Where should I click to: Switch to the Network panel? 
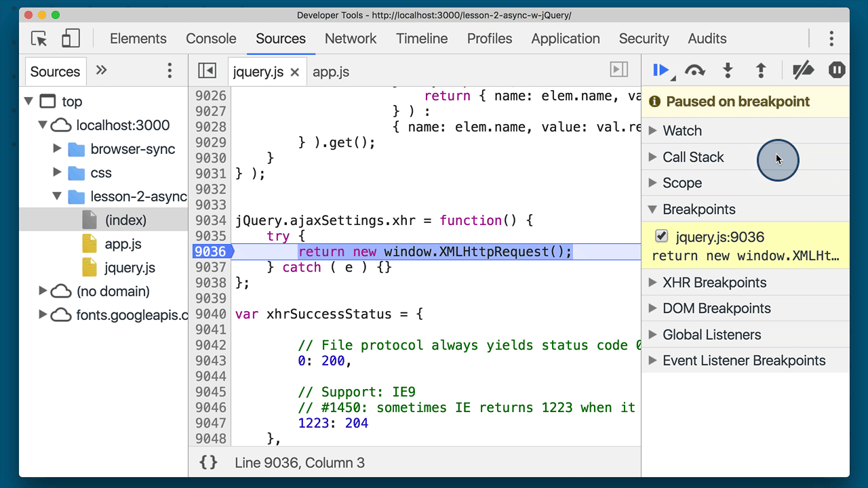351,39
